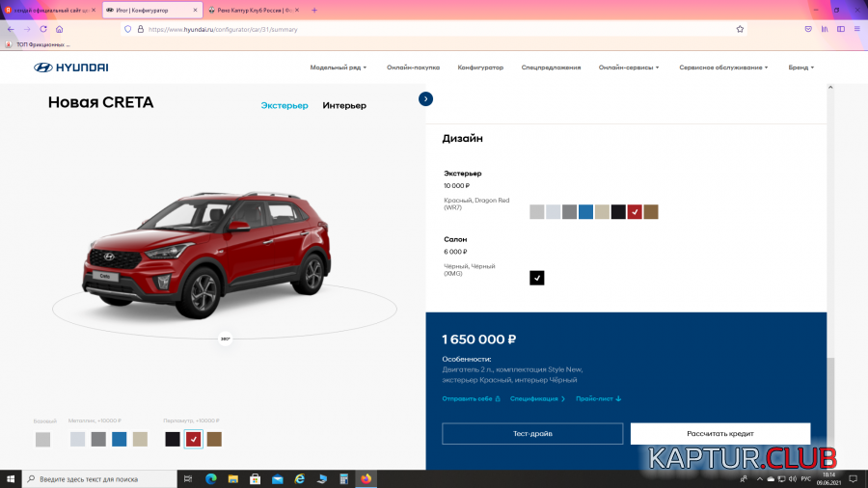Viewport: 868px width, 488px height.
Task: Expand the Сервисное обслуживание dropdown menu
Action: (723, 68)
